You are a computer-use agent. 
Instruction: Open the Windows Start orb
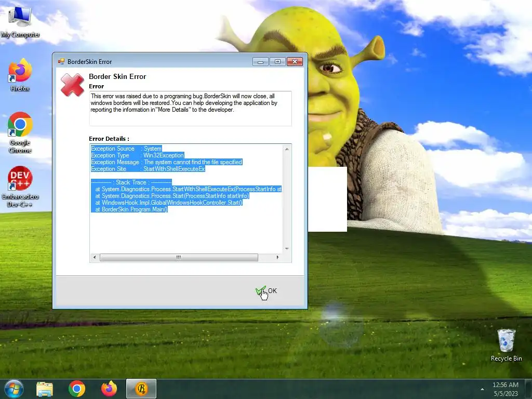[x=14, y=389]
